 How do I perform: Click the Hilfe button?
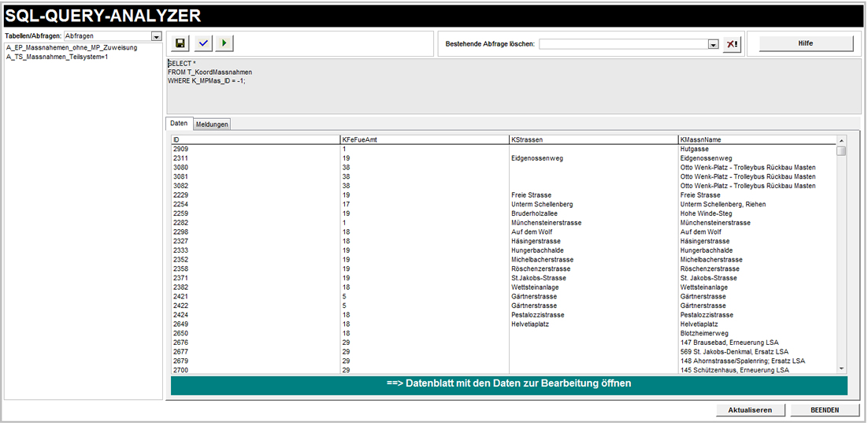[x=805, y=43]
